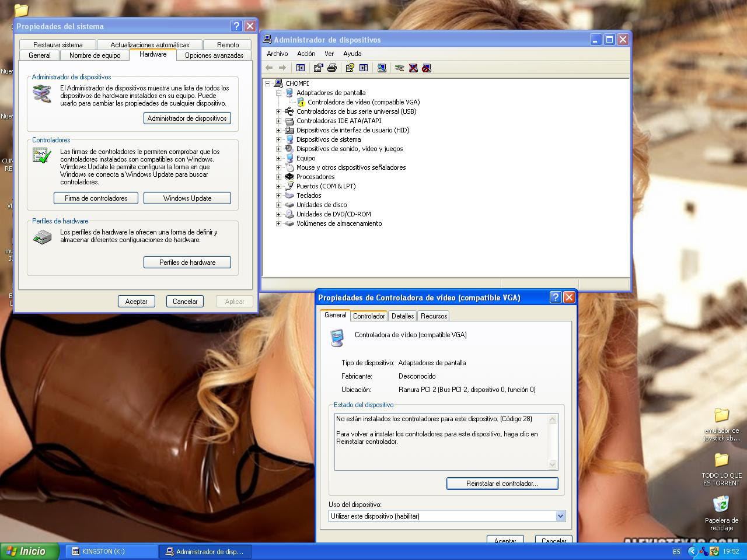Switch to the Opciones avanzadas tab
The height and width of the screenshot is (560, 747).
click(x=214, y=55)
